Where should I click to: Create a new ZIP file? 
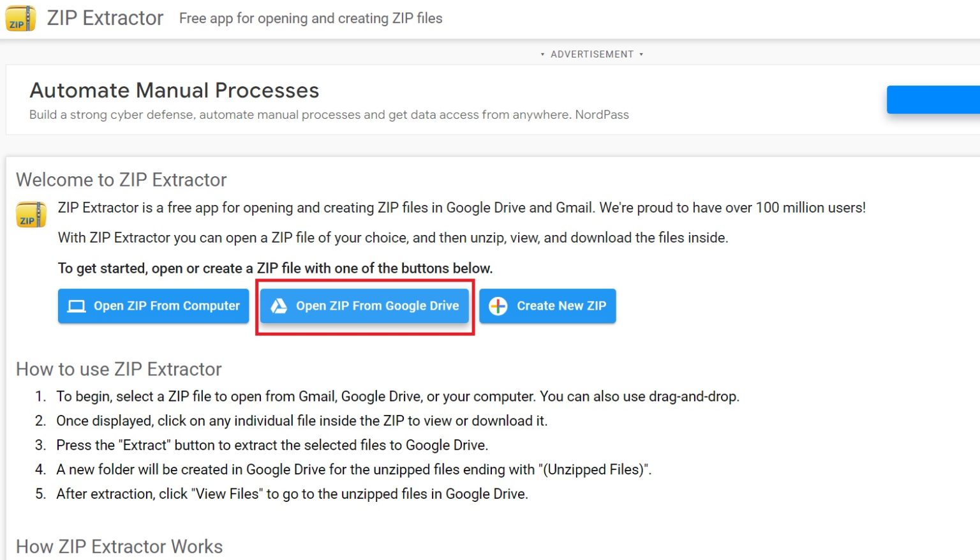[x=547, y=306]
